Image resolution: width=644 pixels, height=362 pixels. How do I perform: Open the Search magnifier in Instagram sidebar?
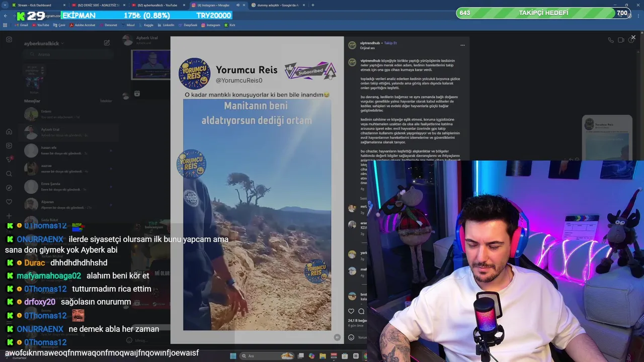[x=9, y=173]
